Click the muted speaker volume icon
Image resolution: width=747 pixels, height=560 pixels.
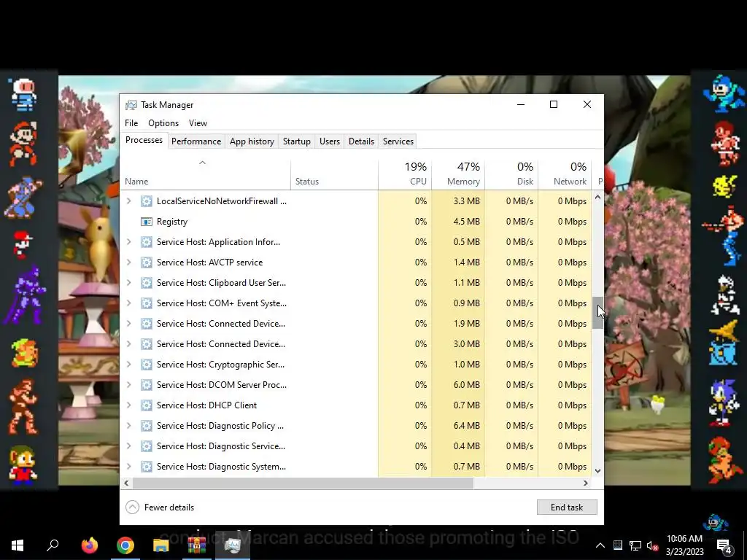653,546
